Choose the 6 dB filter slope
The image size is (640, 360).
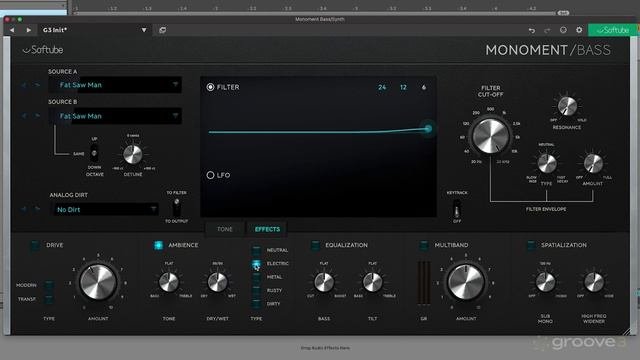pyautogui.click(x=424, y=87)
